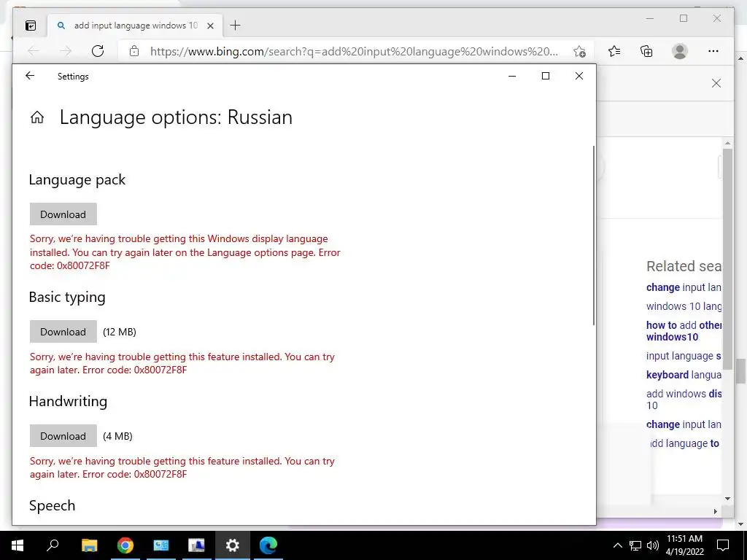Open the Settings gear taskbar icon

(233, 545)
